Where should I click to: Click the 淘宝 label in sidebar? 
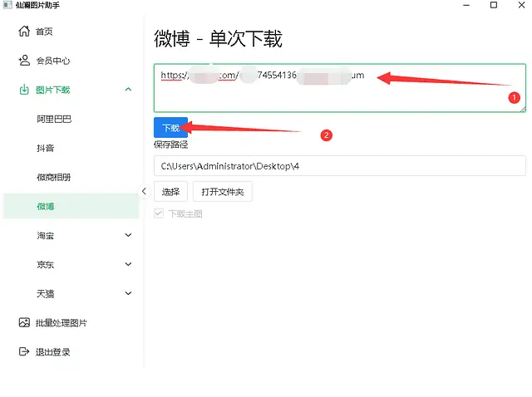pyautogui.click(x=46, y=236)
